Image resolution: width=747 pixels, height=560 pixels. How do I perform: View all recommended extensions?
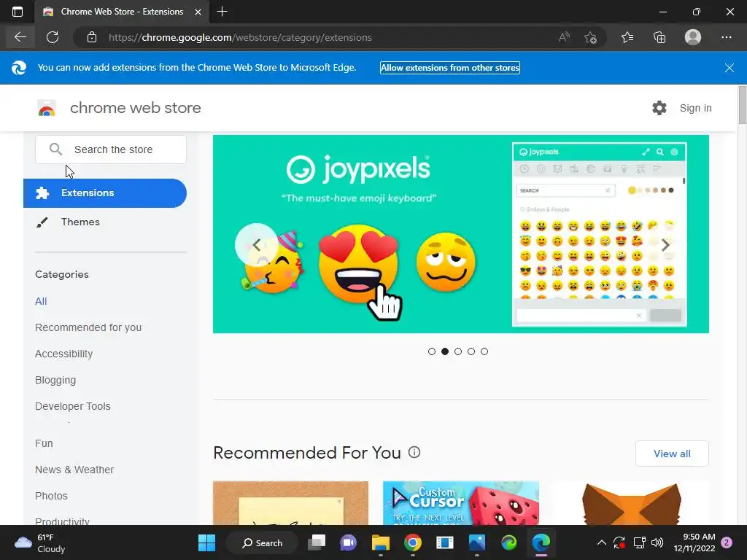(672, 454)
